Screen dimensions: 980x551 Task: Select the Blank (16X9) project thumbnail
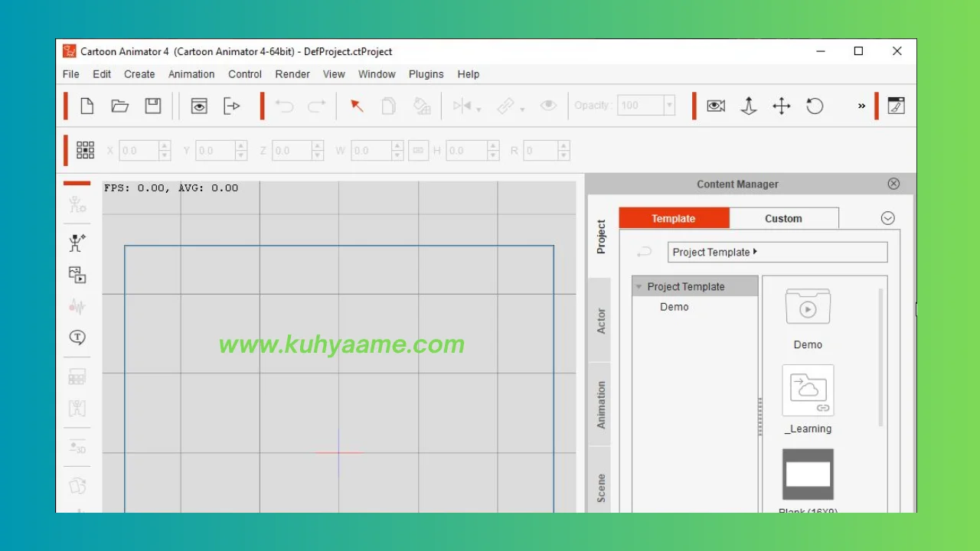(808, 475)
